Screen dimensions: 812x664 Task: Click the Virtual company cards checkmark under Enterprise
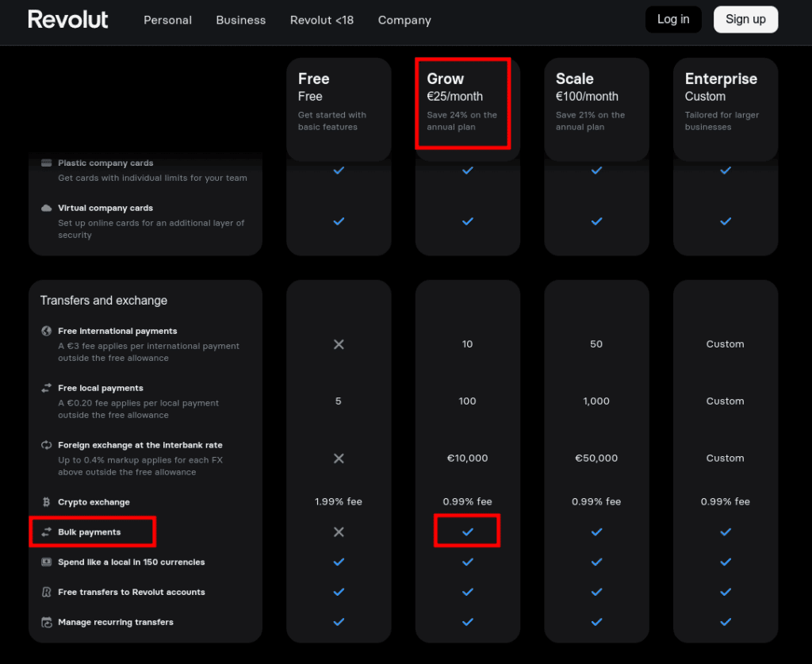(x=725, y=221)
